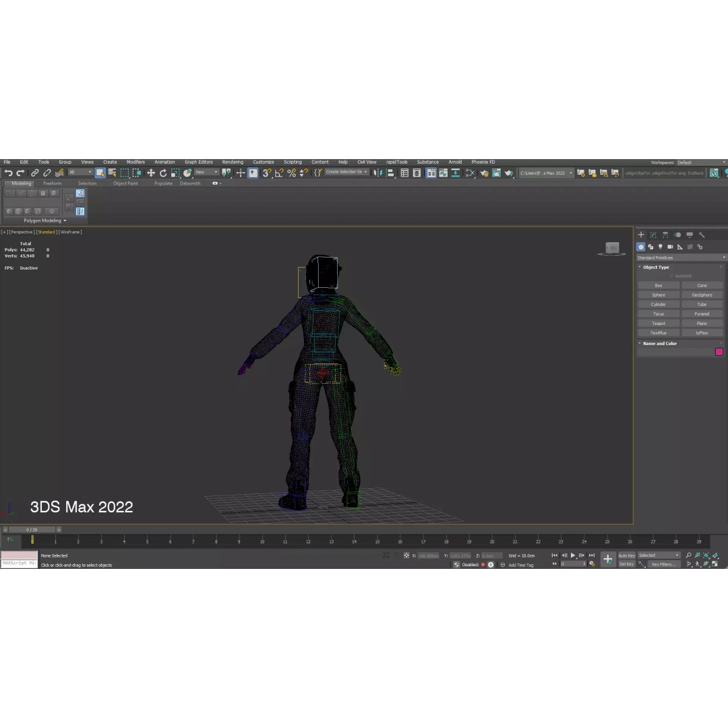This screenshot has height=728, width=728.
Task: Toggle Window/Crossing selection icon
Action: pos(136,173)
